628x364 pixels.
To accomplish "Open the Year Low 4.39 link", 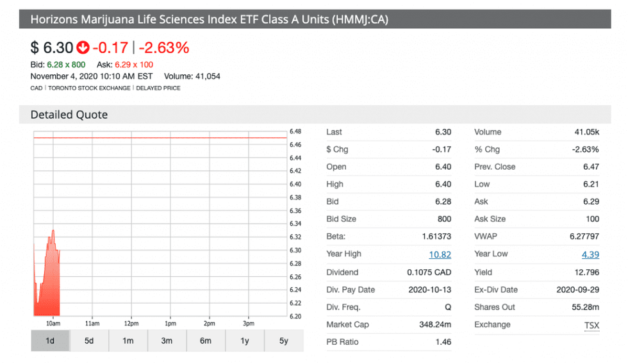I will pyautogui.click(x=590, y=254).
